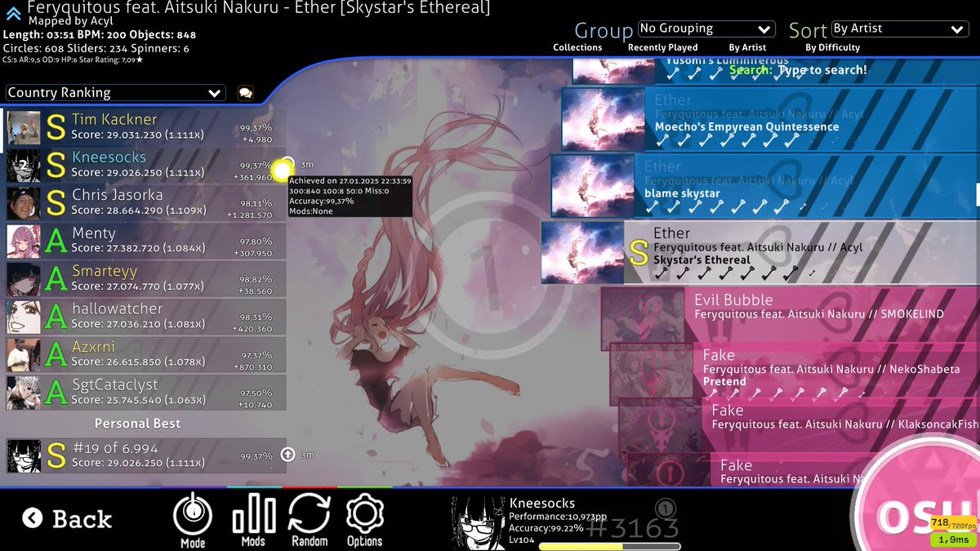Open Personal Best #19 of 6.994 score
The height and width of the screenshot is (551, 980).
tap(145, 456)
